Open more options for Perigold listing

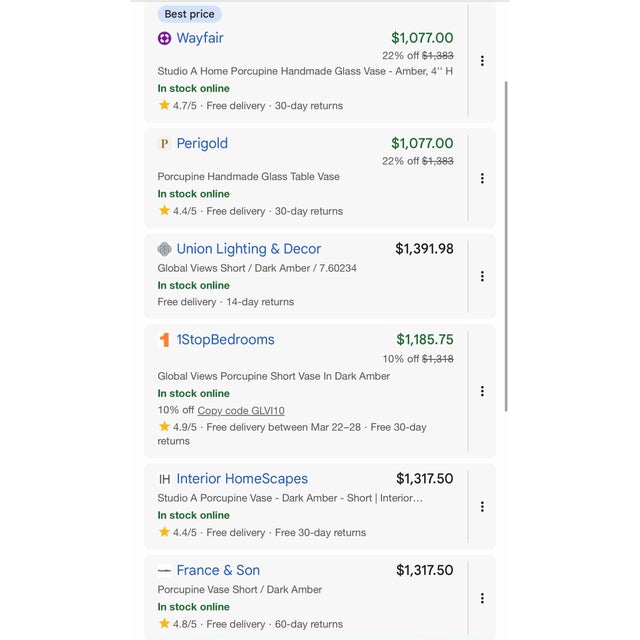[482, 178]
